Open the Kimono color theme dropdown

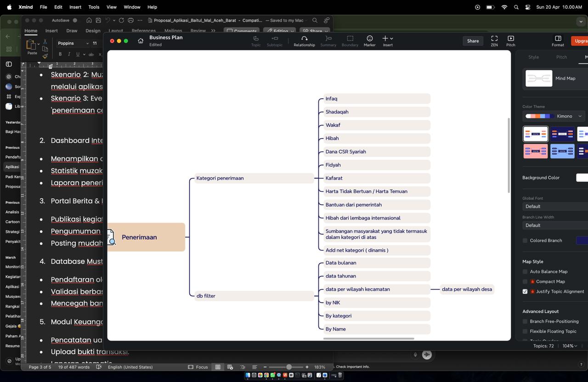pos(569,116)
